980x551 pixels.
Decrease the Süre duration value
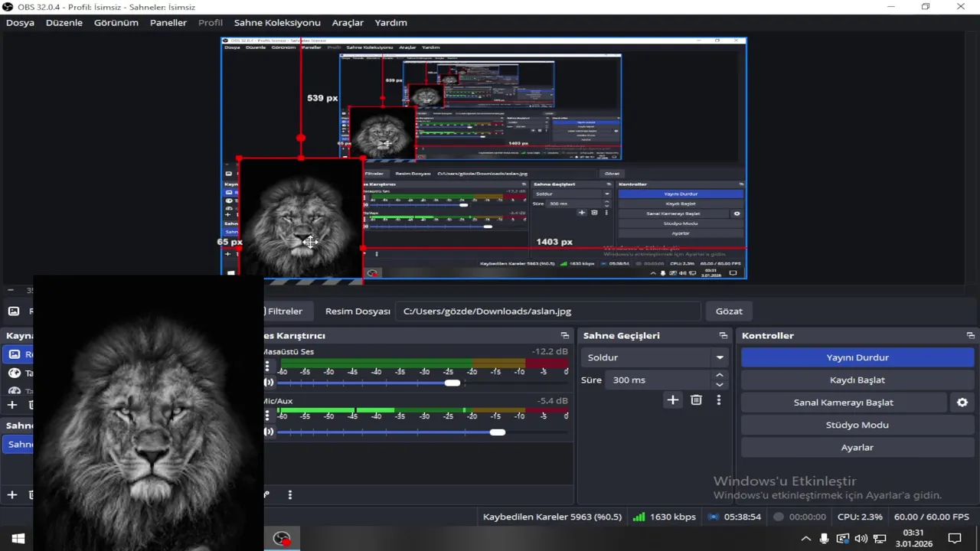click(x=719, y=384)
